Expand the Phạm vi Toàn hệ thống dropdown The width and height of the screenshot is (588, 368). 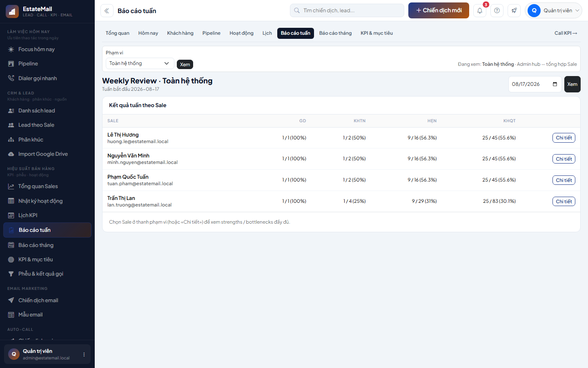click(x=140, y=63)
